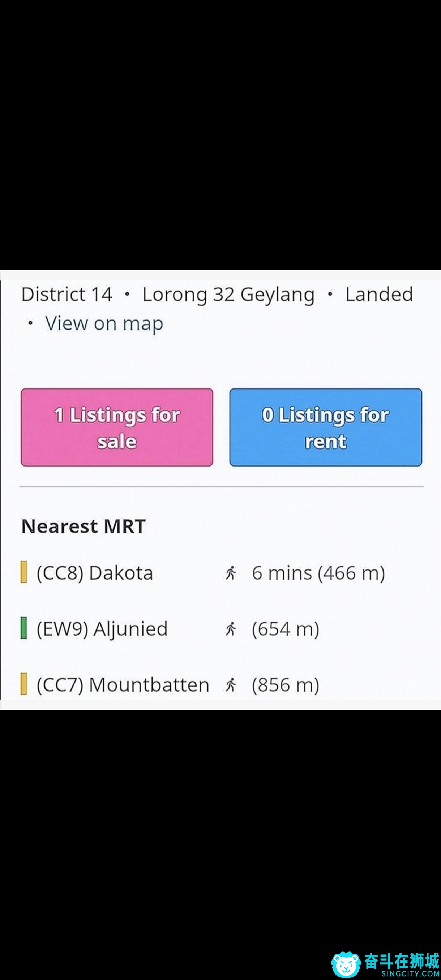Open the View on map link
This screenshot has height=980, width=441.
pos(104,323)
